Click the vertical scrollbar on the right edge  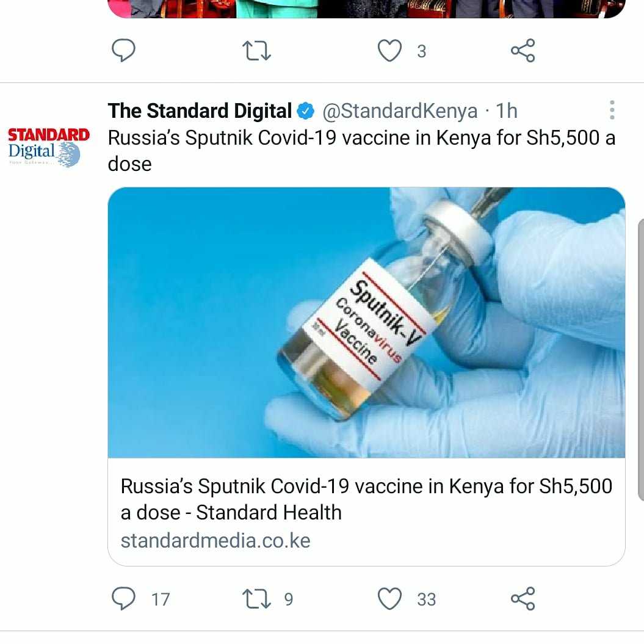coord(641,360)
